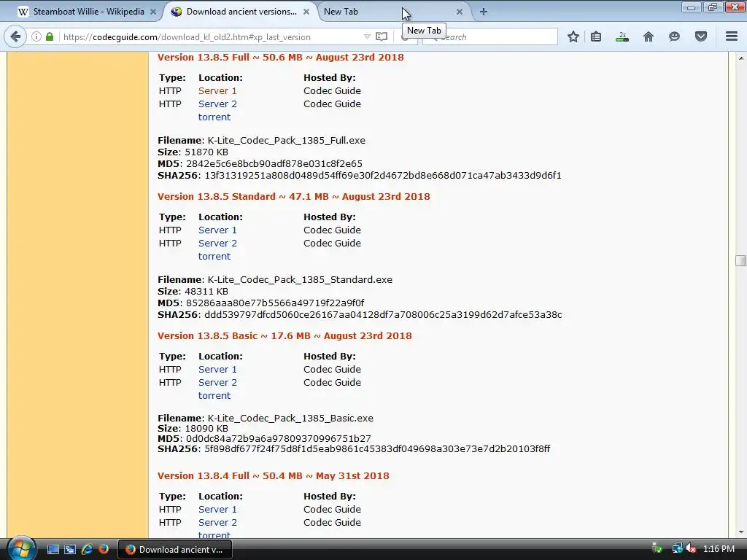Open torrent link for 13.8.5 Full
The image size is (747, 560).
214,117
